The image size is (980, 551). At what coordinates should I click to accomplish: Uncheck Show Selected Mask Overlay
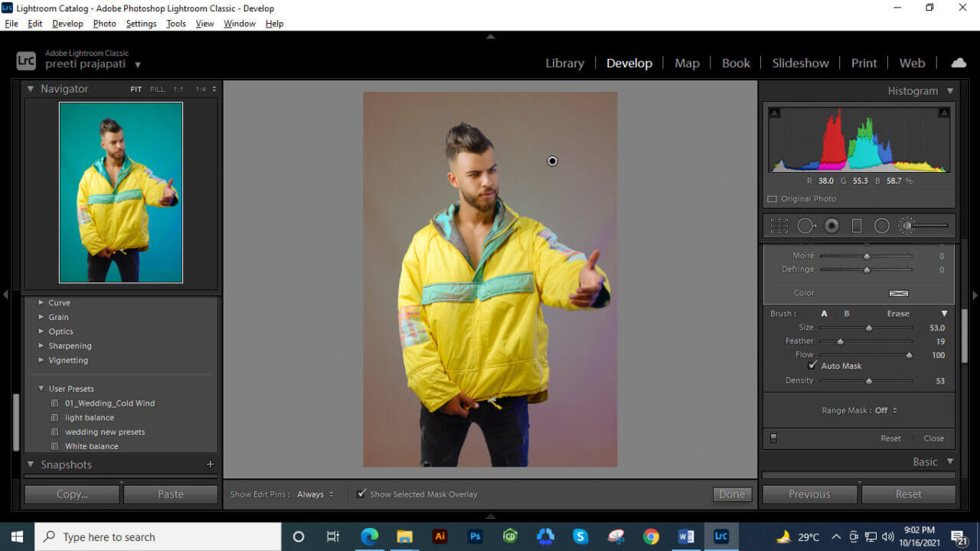[x=361, y=494]
